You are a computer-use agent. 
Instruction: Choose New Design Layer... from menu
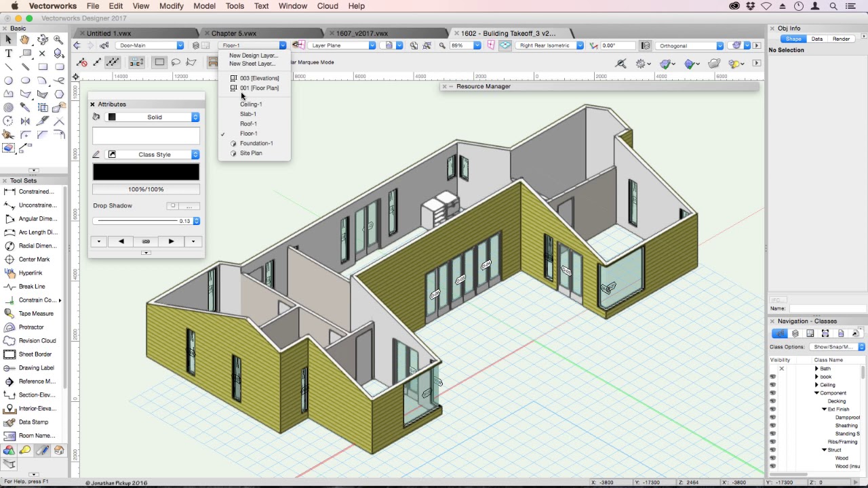coord(254,56)
